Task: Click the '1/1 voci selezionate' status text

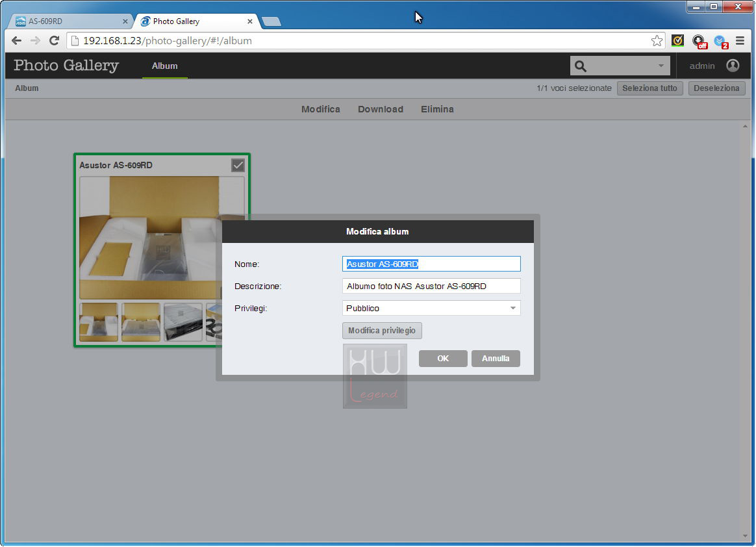Action: pos(573,88)
